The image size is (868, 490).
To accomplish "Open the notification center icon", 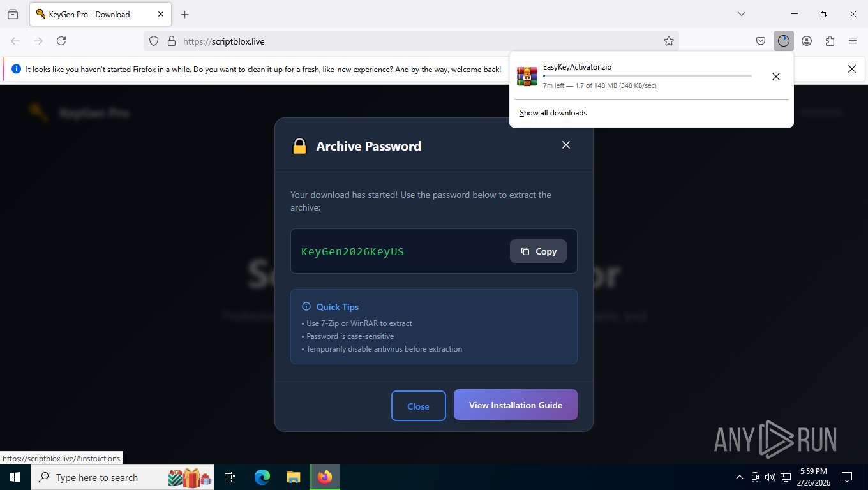I will pyautogui.click(x=847, y=477).
